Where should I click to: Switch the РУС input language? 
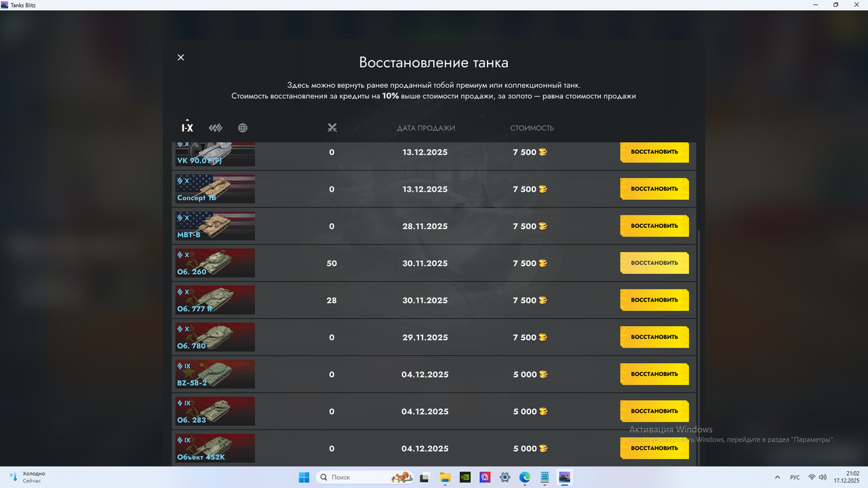click(795, 477)
